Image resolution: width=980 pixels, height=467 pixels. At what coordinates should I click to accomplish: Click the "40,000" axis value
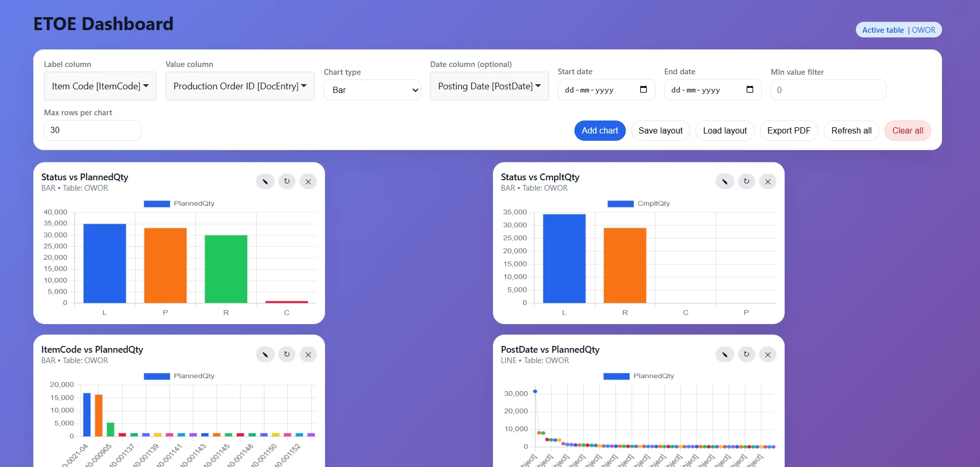tap(56, 212)
